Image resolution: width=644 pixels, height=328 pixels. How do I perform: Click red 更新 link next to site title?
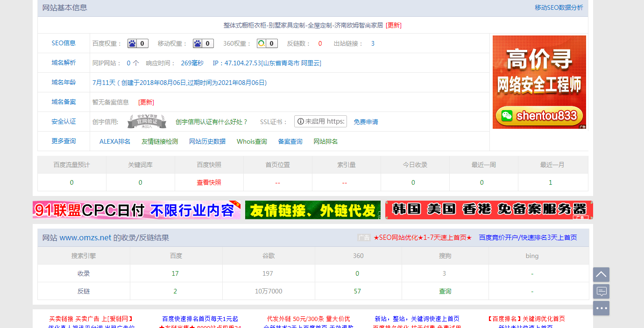tap(393, 25)
